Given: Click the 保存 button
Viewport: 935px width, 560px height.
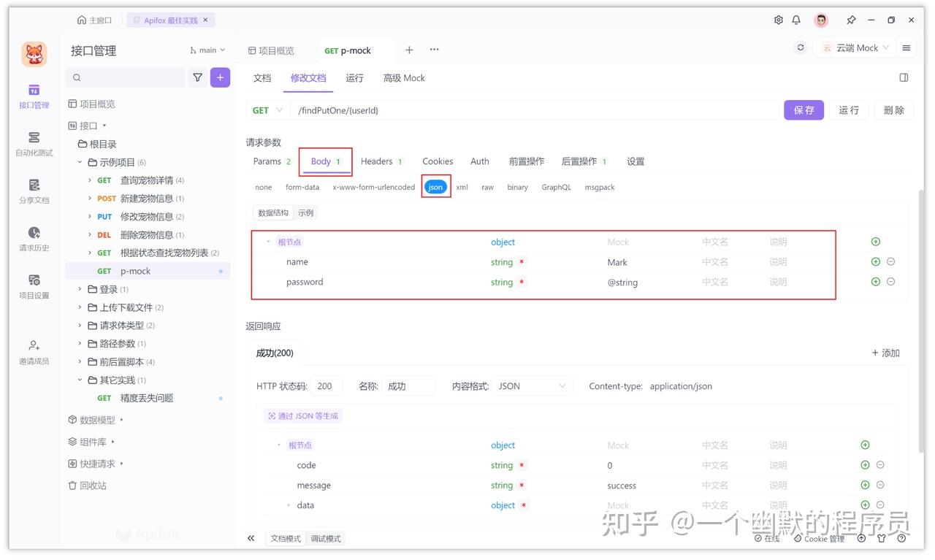Looking at the screenshot, I should click(804, 110).
